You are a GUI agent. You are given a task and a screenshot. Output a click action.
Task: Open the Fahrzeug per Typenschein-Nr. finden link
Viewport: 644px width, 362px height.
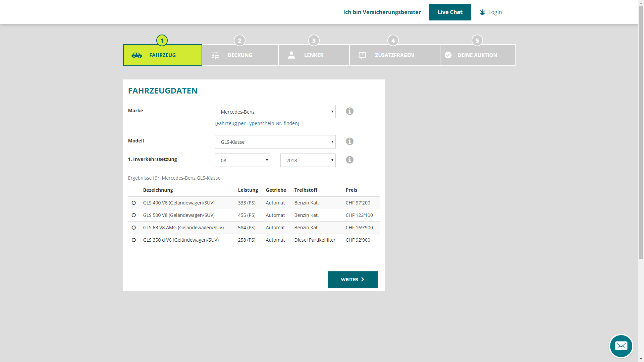click(x=257, y=123)
